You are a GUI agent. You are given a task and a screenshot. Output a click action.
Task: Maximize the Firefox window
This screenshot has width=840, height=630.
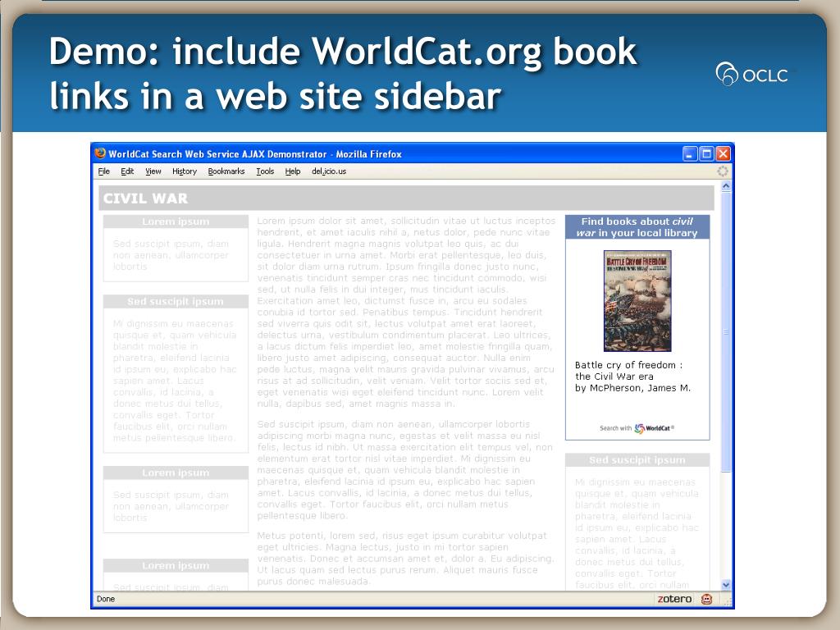point(706,153)
